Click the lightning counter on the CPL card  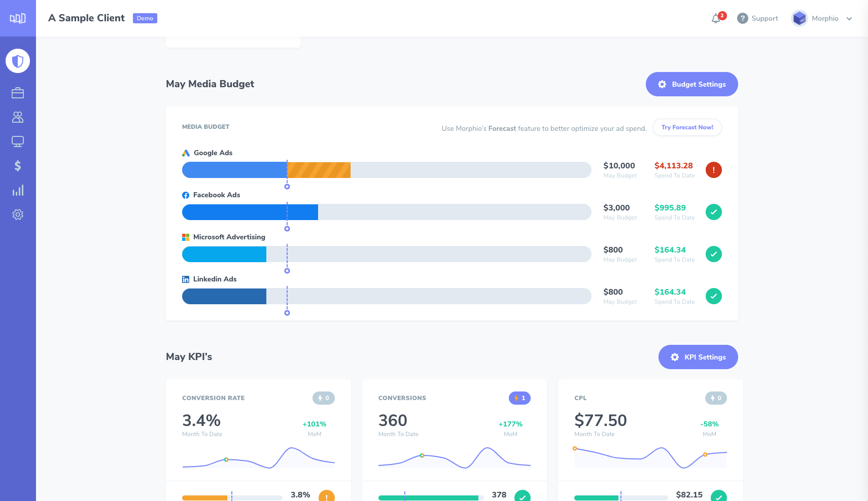click(716, 398)
